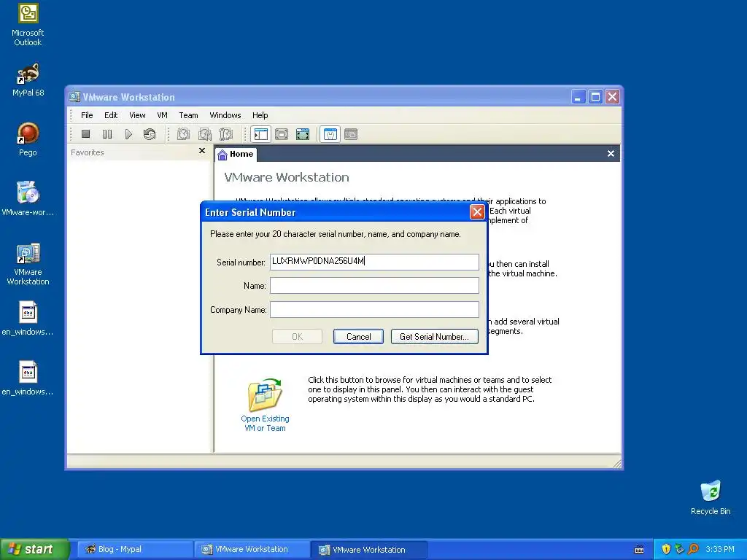Click the taskbar clock showing 3:33 PM
Viewport: 747px width, 560px height.
coord(720,550)
